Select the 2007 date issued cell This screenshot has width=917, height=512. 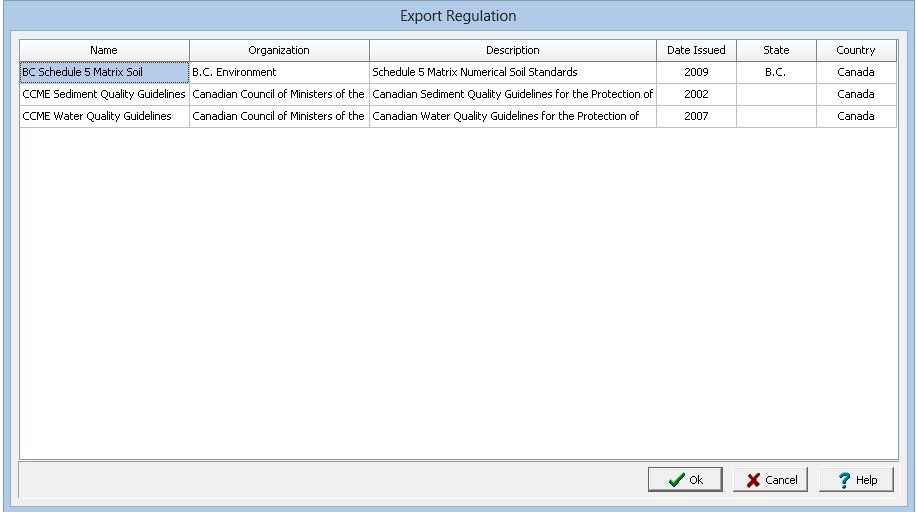coord(696,116)
